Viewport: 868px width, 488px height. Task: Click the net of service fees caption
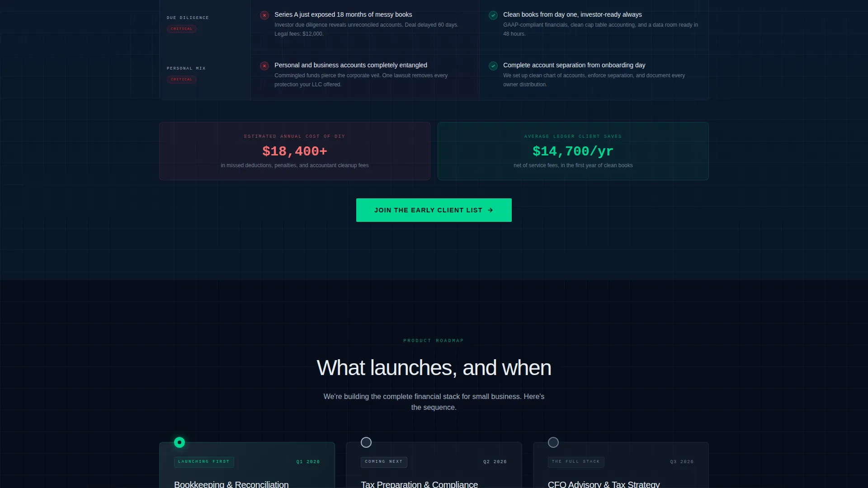click(573, 165)
